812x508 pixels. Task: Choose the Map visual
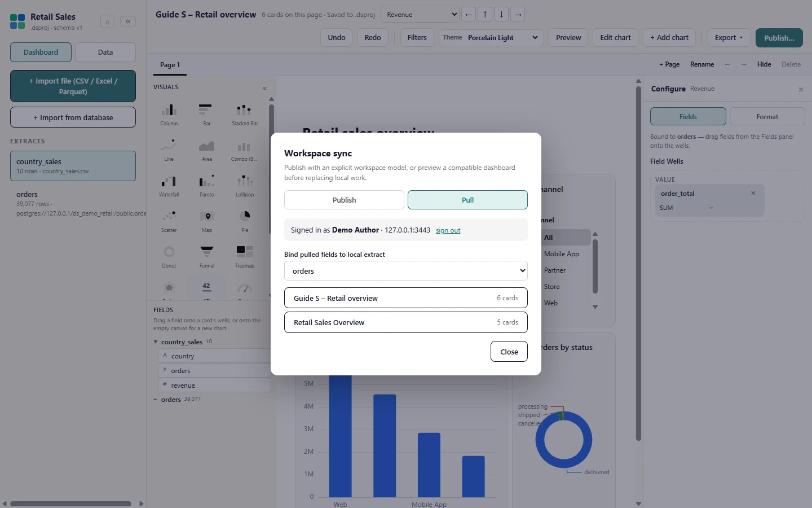(207, 221)
